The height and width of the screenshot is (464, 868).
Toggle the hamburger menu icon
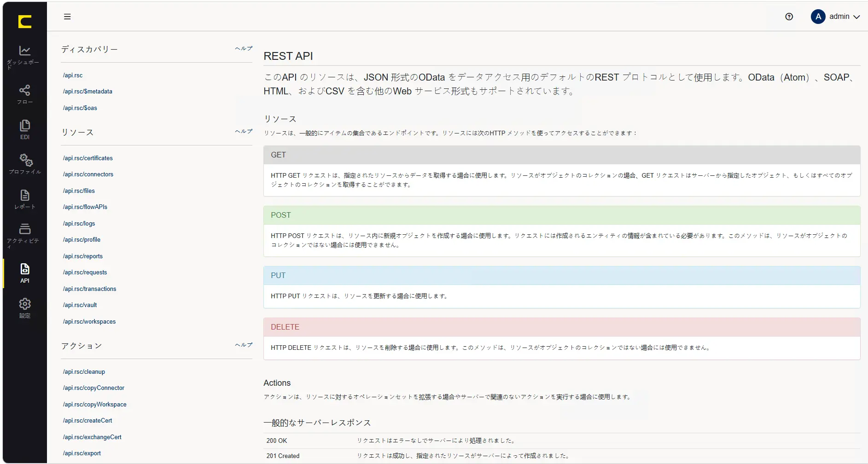tap(67, 17)
